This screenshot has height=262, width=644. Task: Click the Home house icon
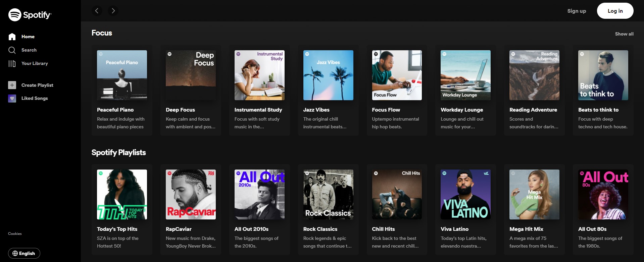[12, 37]
